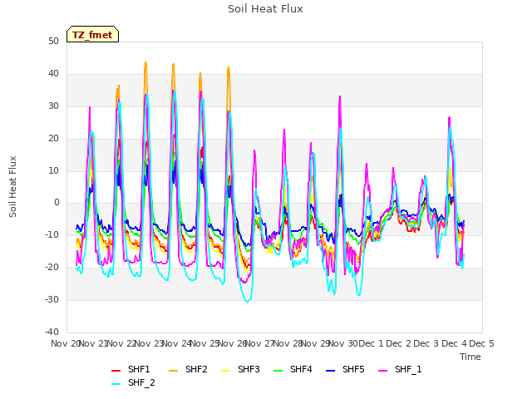
Task: Click the -40 tick on y-axis
Action: [52, 332]
